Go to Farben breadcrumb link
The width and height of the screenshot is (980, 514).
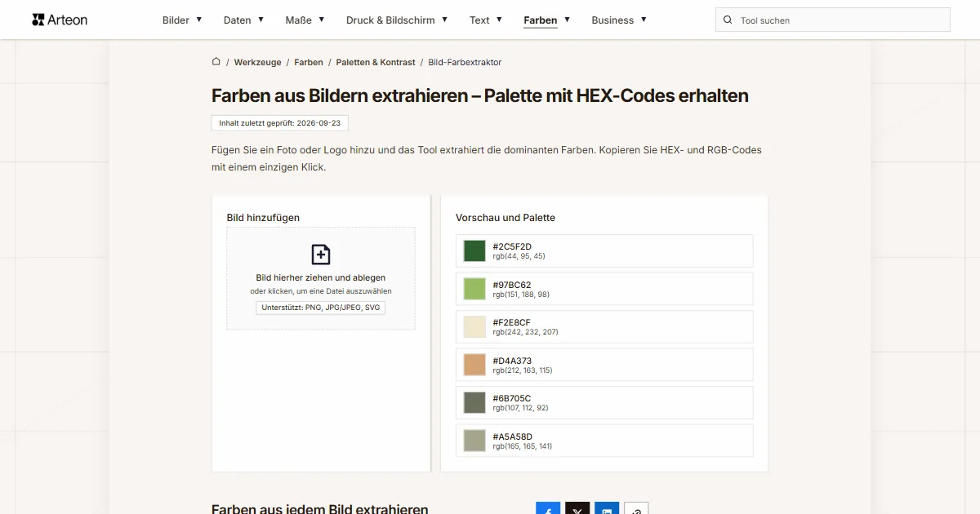tap(309, 62)
